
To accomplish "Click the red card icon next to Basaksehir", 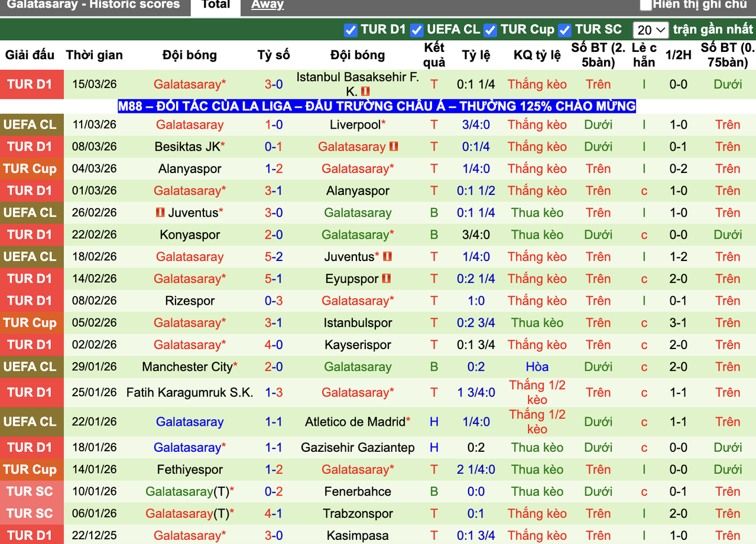I will (365, 92).
